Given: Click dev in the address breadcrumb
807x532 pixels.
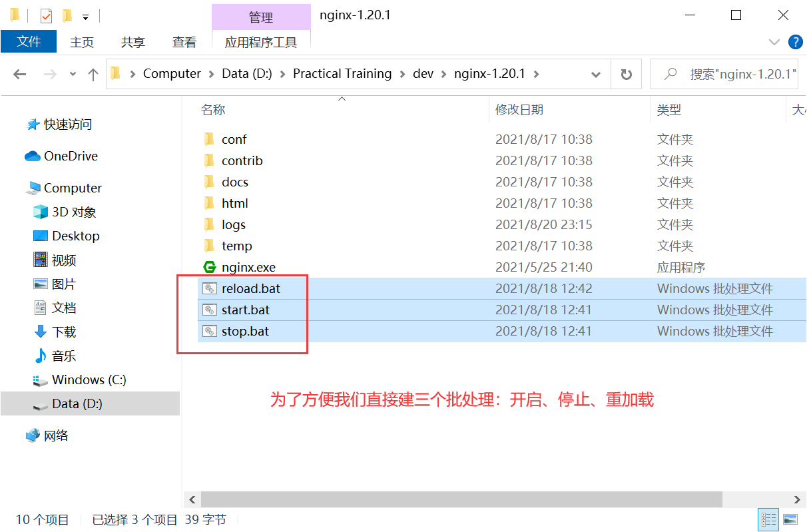Looking at the screenshot, I should click(x=423, y=73).
